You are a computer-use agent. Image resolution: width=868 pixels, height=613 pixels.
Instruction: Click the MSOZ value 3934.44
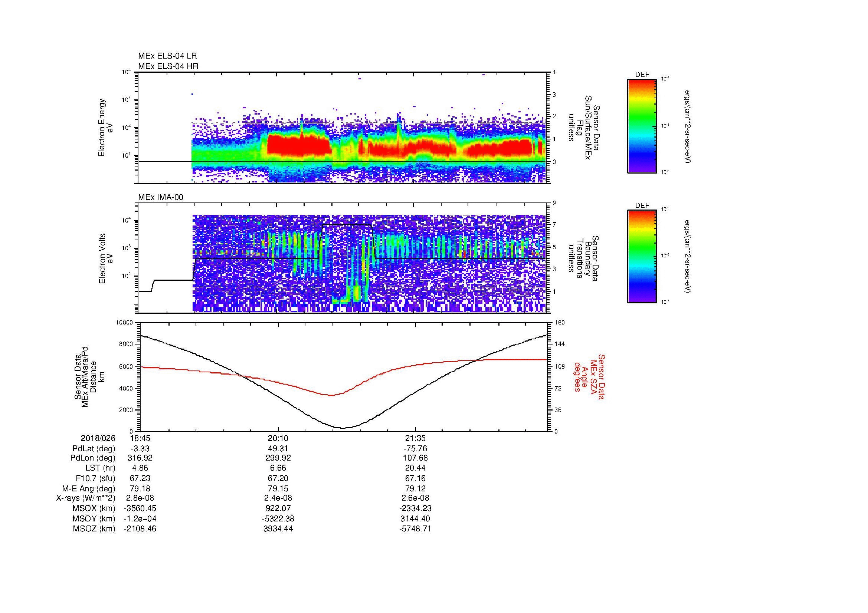coord(278,529)
